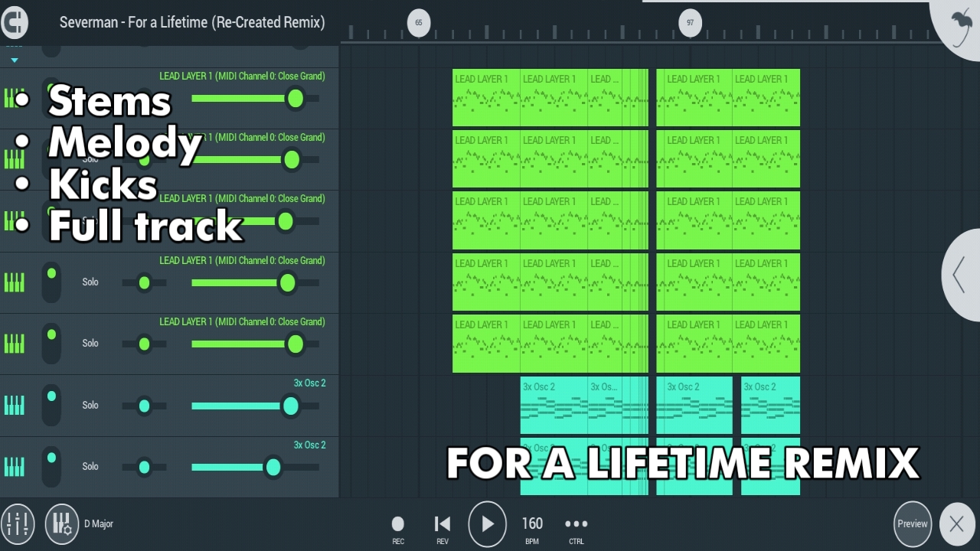Open the CTRL three-dot options
980x551 pixels.
point(576,528)
